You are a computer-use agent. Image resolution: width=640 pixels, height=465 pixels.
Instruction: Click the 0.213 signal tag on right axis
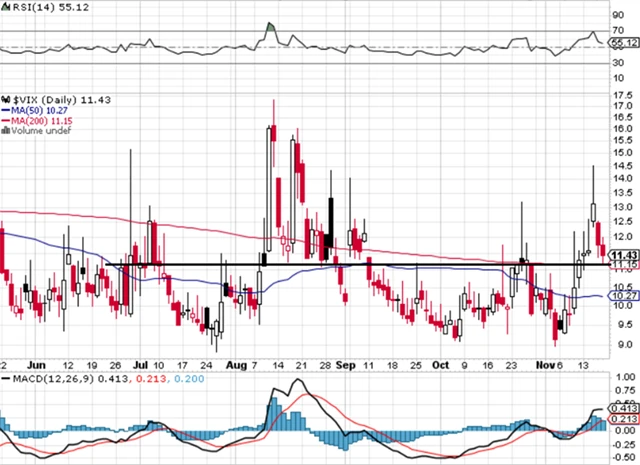pos(623,419)
